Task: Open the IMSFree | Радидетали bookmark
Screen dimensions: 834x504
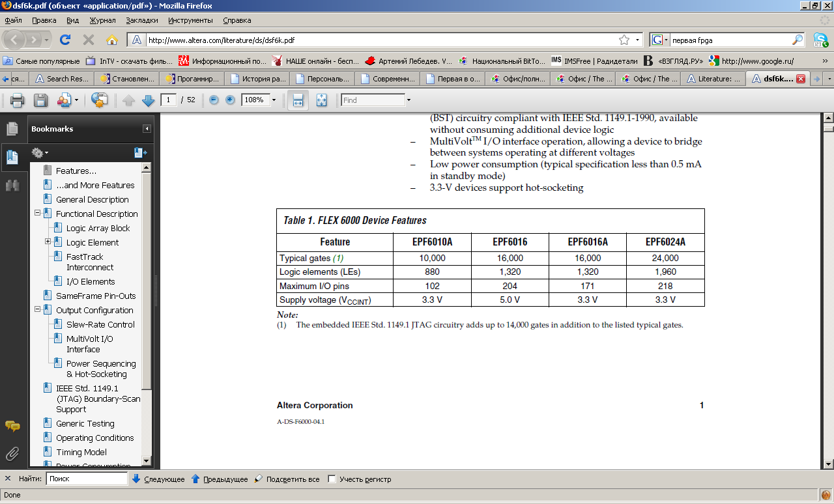Action: click(x=595, y=61)
